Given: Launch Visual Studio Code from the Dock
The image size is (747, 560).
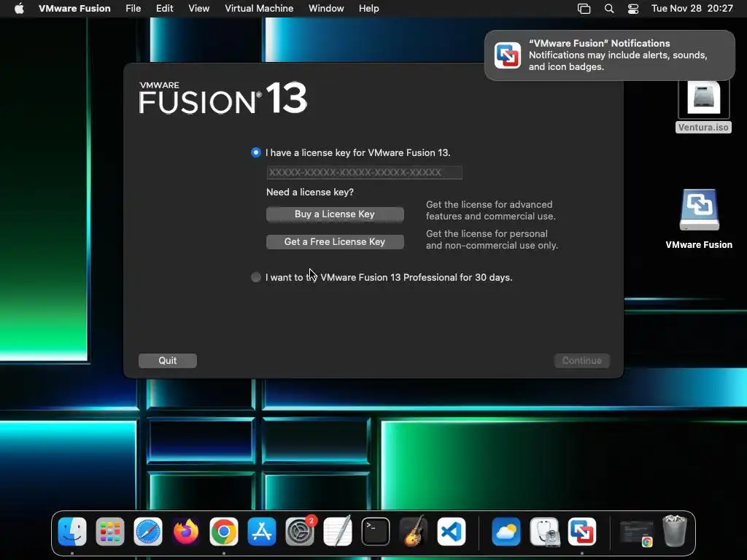Looking at the screenshot, I should click(451, 532).
